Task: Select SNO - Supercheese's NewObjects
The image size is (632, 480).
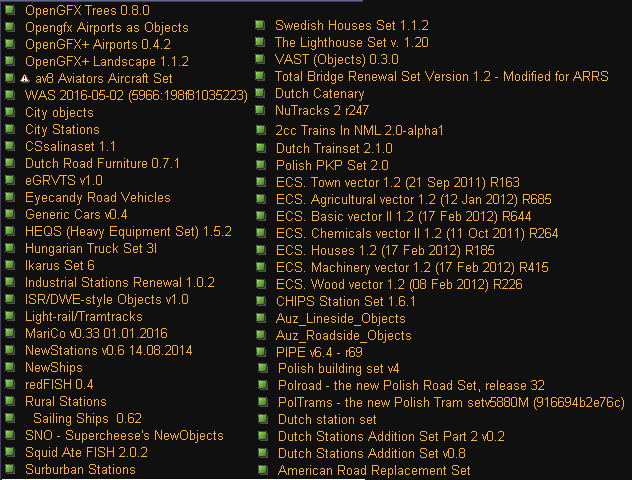Action: (124, 435)
